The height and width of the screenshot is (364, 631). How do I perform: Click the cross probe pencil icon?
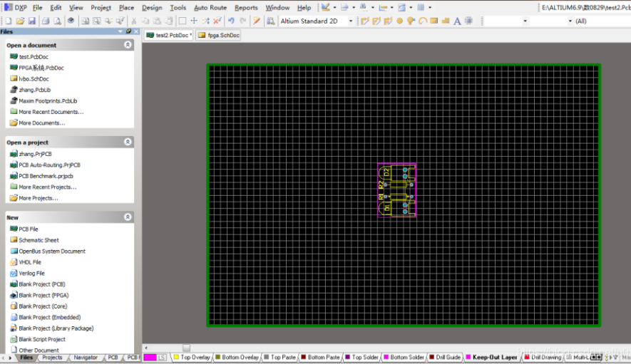(x=257, y=21)
